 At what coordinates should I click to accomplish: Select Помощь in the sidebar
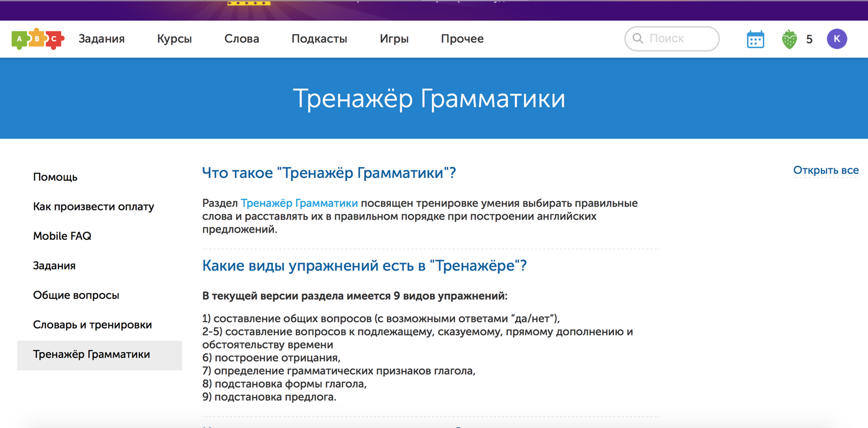click(x=55, y=177)
